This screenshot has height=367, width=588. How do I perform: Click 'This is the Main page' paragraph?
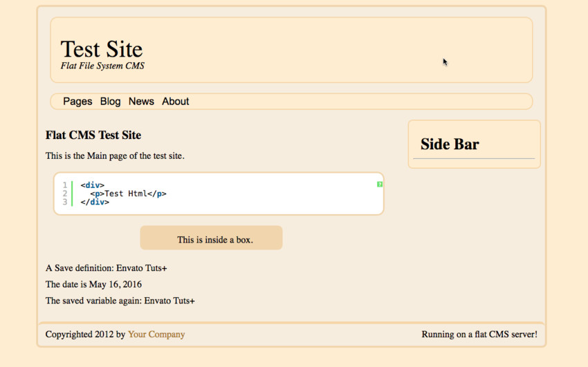[x=115, y=156]
